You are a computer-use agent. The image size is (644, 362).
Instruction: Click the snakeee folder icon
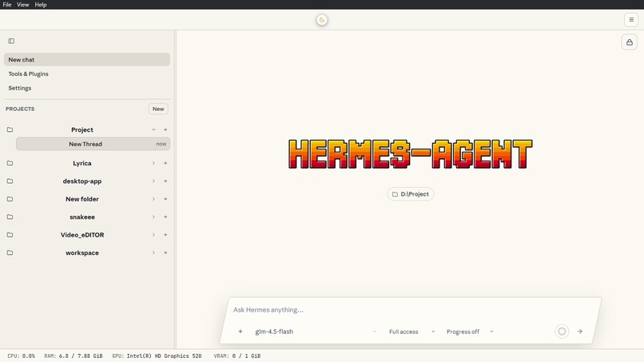[x=10, y=217]
